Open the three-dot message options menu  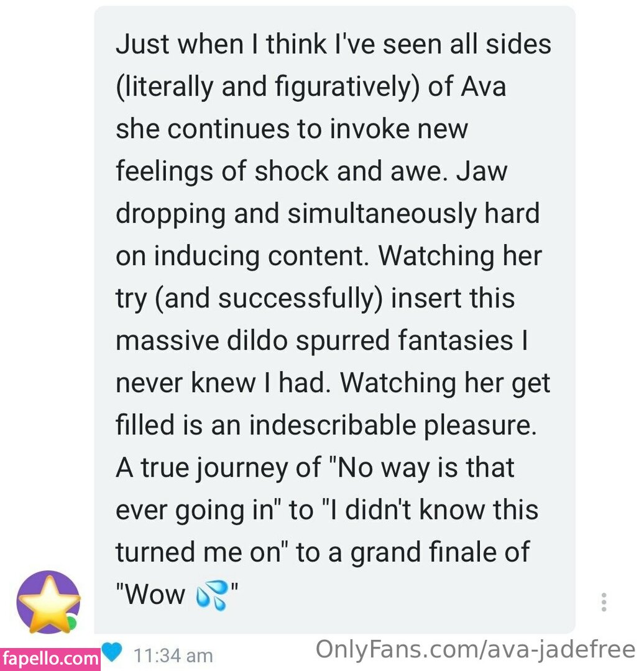point(604,602)
